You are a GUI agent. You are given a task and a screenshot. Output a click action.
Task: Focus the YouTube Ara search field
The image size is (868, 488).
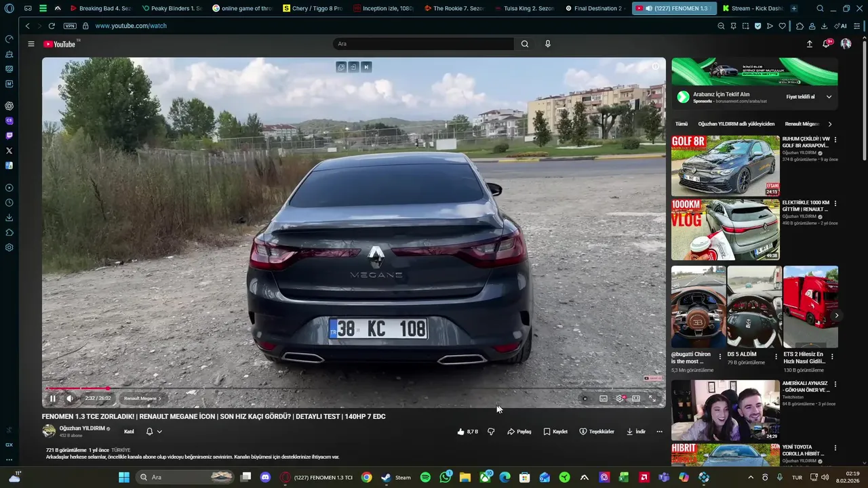pos(423,44)
